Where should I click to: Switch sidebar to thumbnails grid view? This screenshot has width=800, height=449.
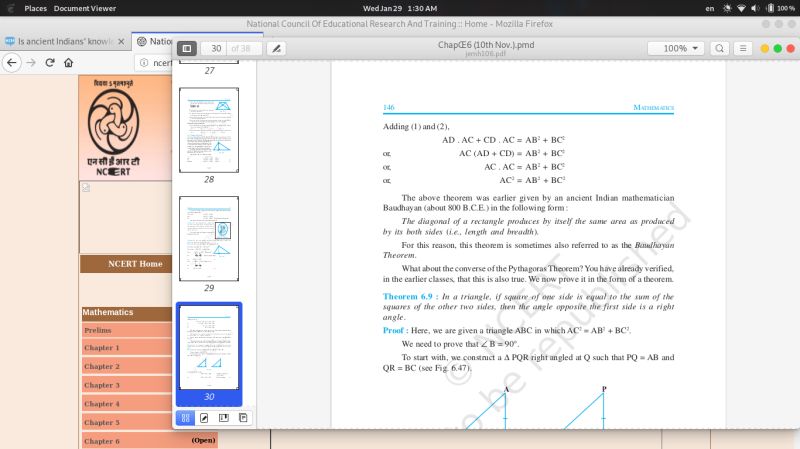click(x=185, y=418)
